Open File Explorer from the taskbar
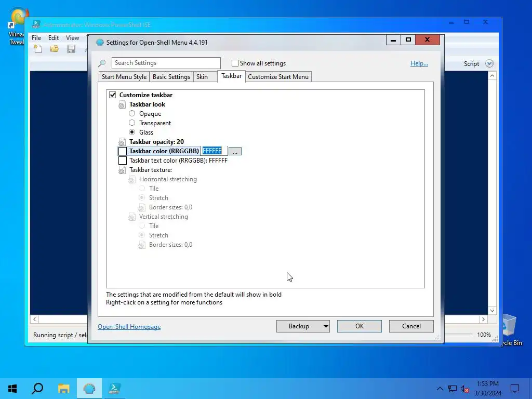This screenshot has height=399, width=532. (63, 389)
